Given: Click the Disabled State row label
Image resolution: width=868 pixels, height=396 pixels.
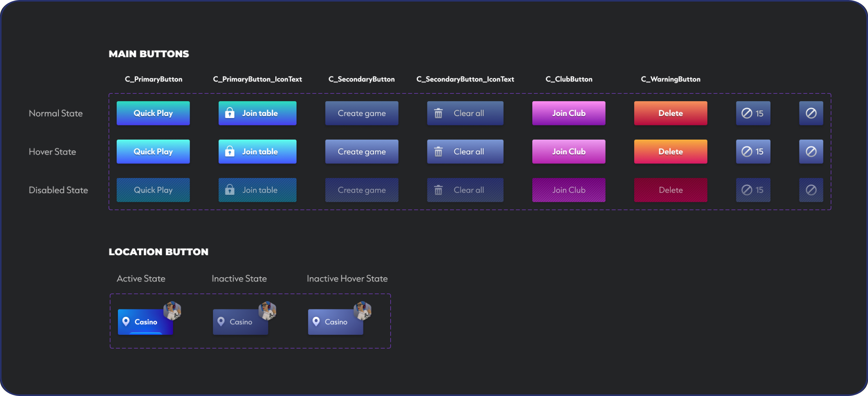Looking at the screenshot, I should click(x=58, y=190).
